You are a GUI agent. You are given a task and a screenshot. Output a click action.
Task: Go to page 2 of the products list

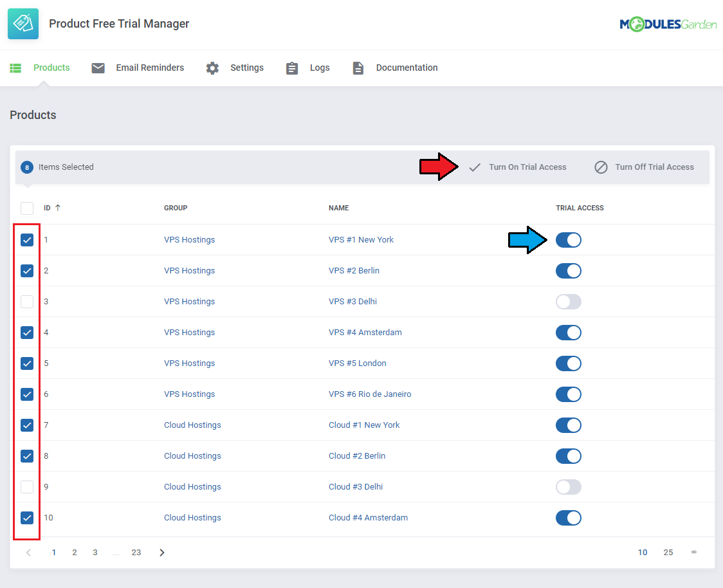pos(74,553)
